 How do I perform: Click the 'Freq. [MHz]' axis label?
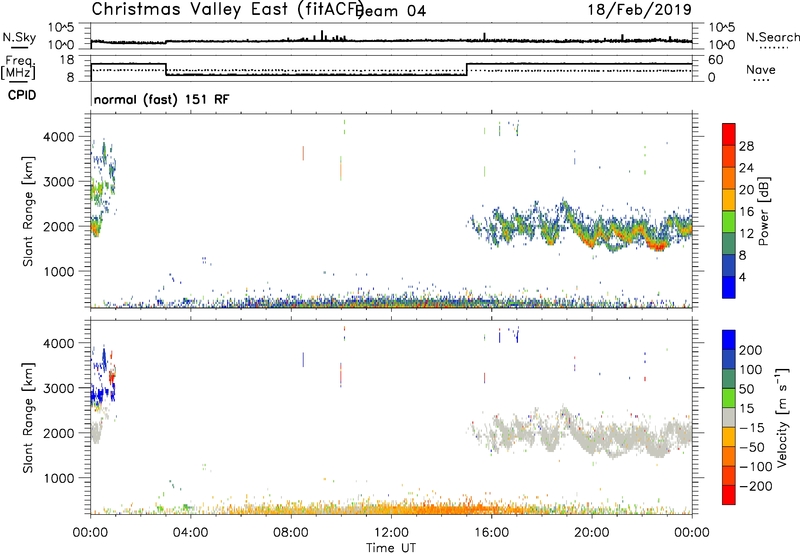coord(19,67)
